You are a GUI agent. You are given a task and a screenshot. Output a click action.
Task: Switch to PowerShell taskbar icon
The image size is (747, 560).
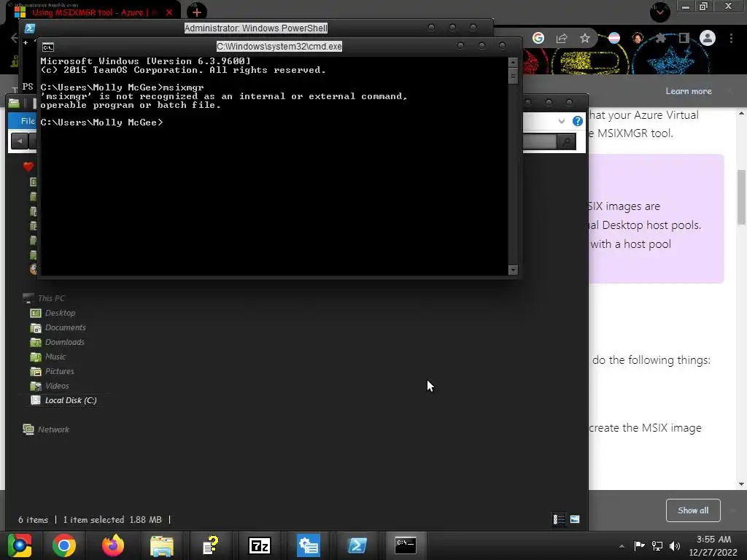pyautogui.click(x=357, y=545)
